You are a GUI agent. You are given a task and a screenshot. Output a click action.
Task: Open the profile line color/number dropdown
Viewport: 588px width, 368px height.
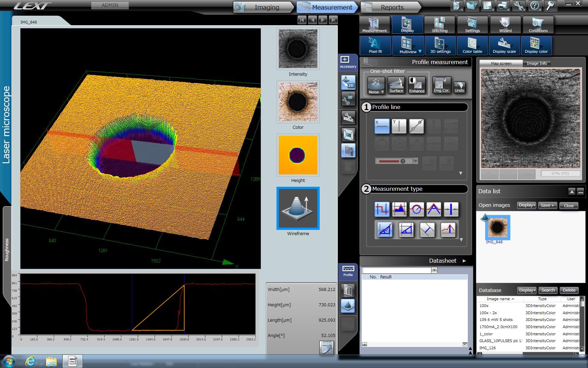pyautogui.click(x=415, y=161)
